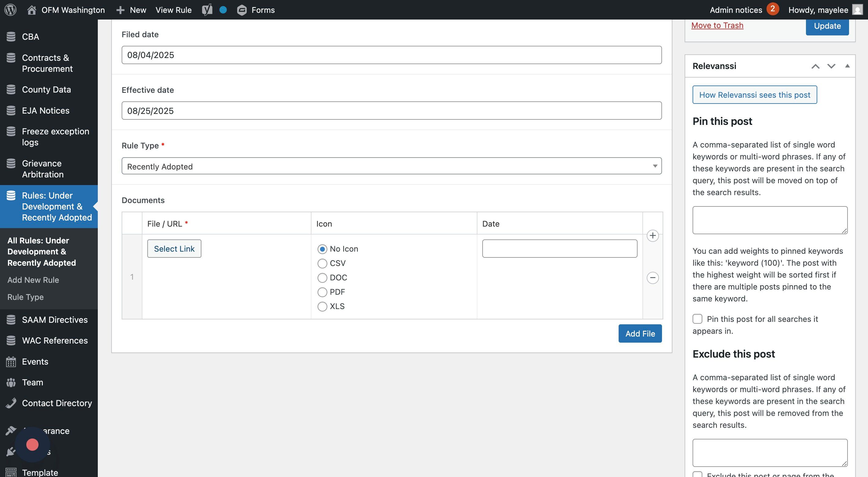Open Add New Rule submenu item
The width and height of the screenshot is (868, 477).
(33, 280)
